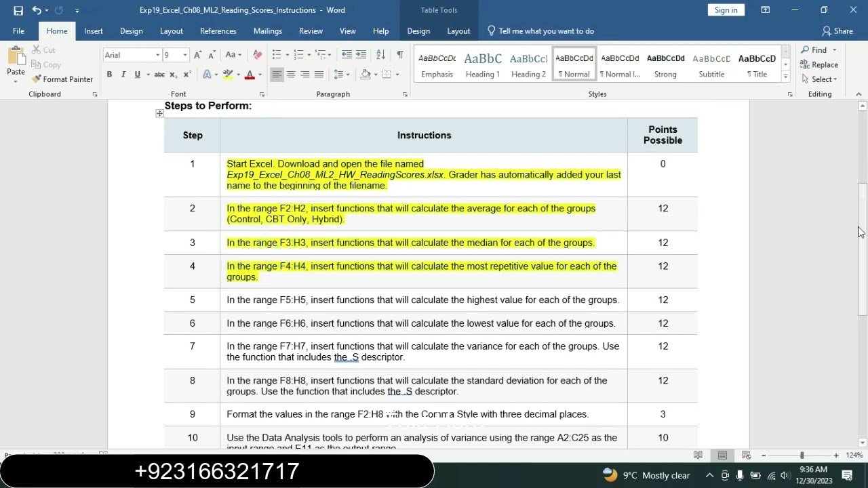Open Customize Quick Access Toolbar dropdown
Image resolution: width=868 pixels, height=488 pixels.
pyautogui.click(x=77, y=10)
